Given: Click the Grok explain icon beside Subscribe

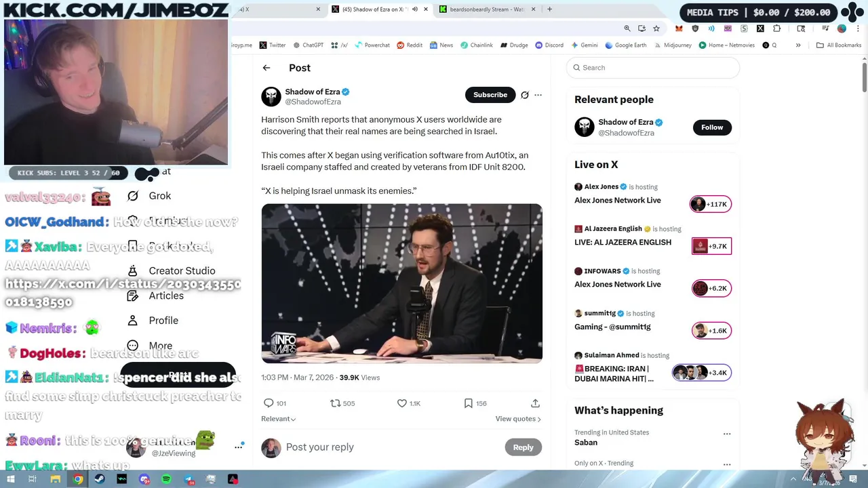Looking at the screenshot, I should point(525,95).
